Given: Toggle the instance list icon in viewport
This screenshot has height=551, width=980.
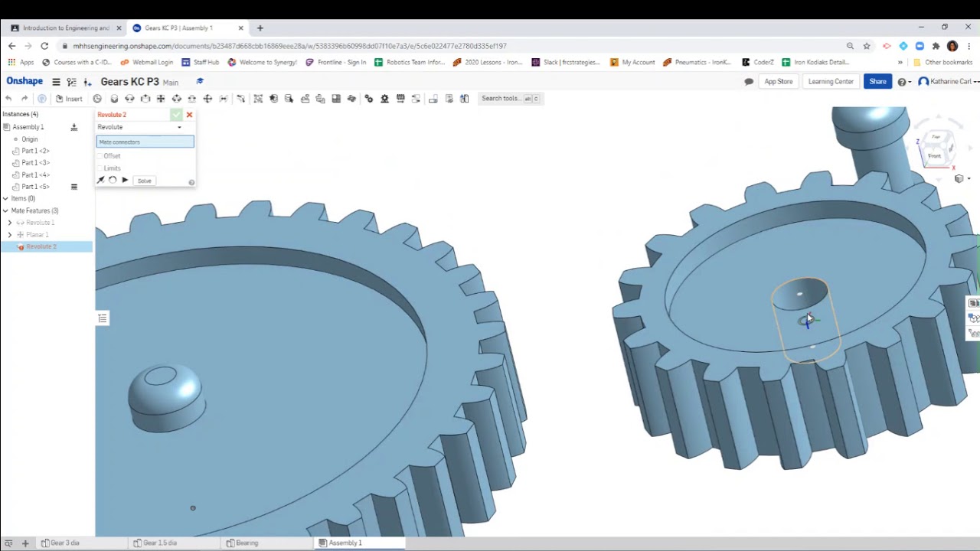Looking at the screenshot, I should tap(102, 318).
